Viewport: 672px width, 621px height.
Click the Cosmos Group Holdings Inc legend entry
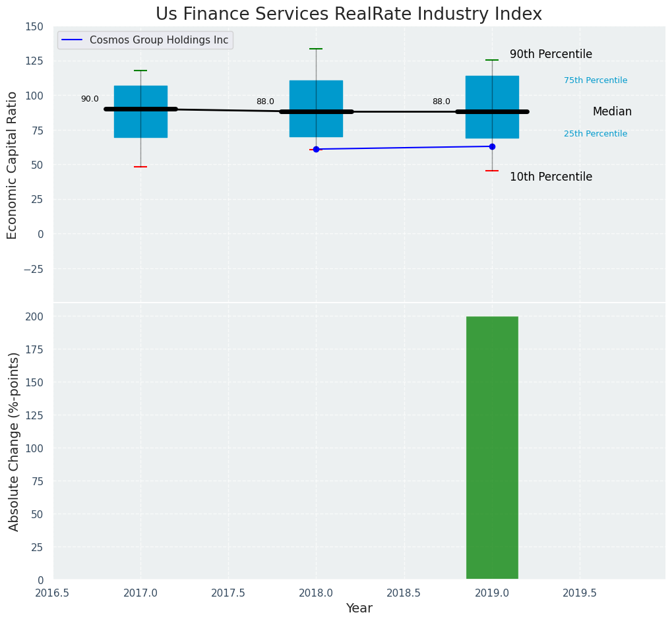click(158, 40)
